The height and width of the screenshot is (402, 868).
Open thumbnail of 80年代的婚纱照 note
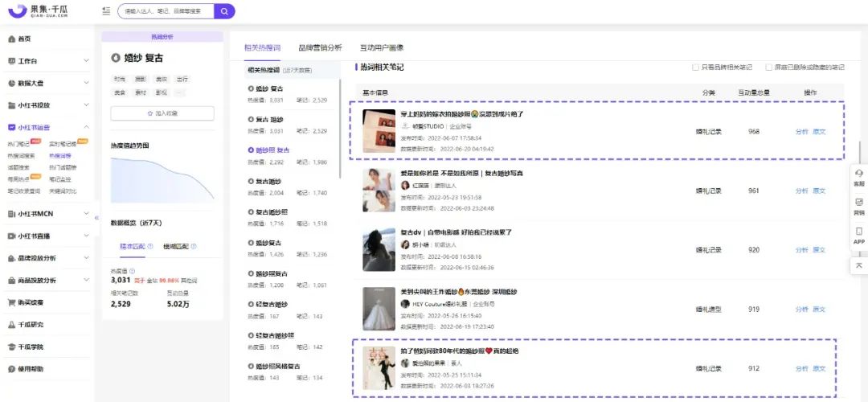pos(379,368)
